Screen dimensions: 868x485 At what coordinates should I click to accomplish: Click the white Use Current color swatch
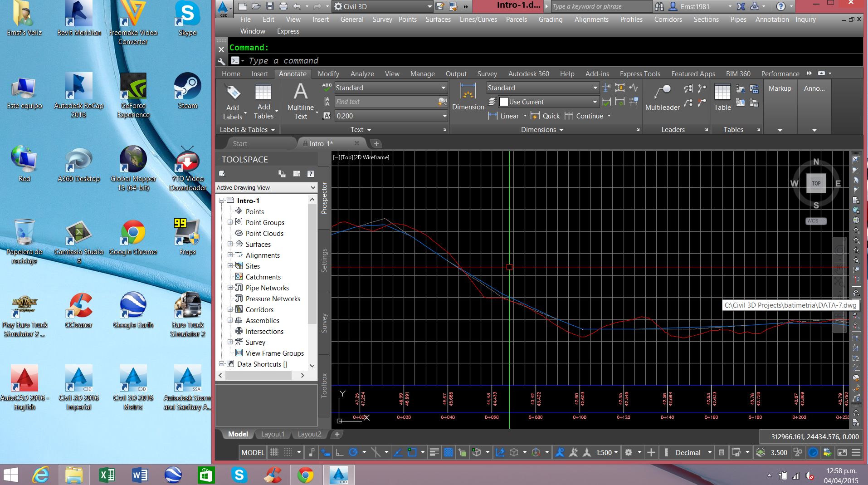point(503,102)
